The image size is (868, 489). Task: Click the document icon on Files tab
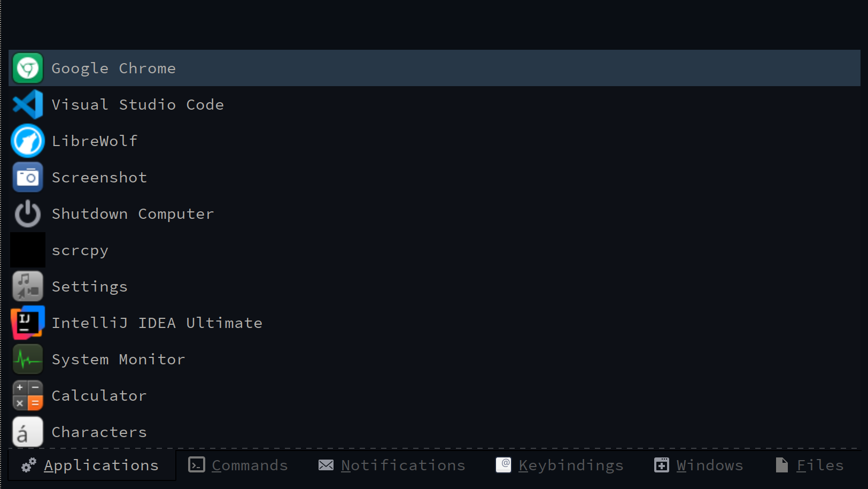782,465
